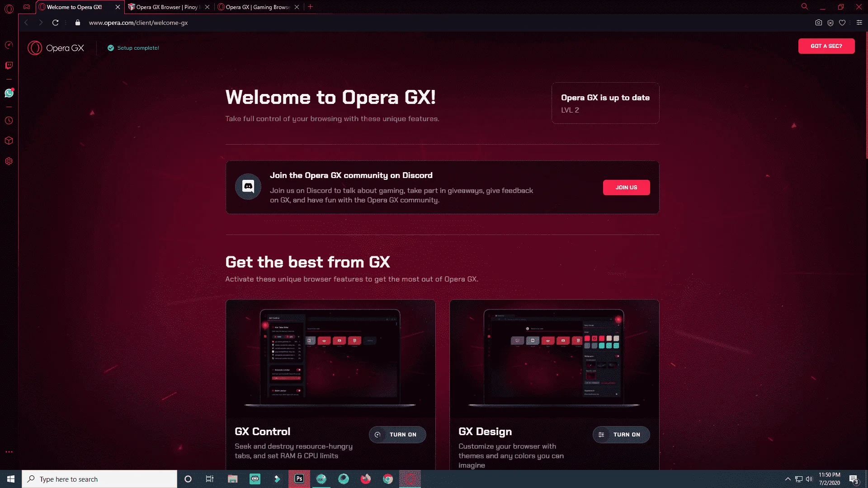868x488 pixels.
Task: Click the Discord logo icon
Action: click(x=248, y=186)
